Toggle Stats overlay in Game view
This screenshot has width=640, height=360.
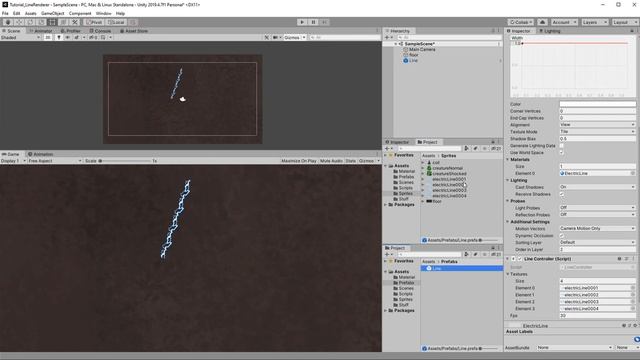pyautogui.click(x=351, y=161)
